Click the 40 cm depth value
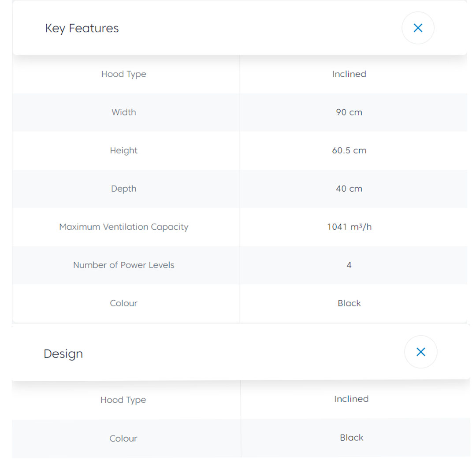The width and height of the screenshot is (476, 476). point(349,189)
